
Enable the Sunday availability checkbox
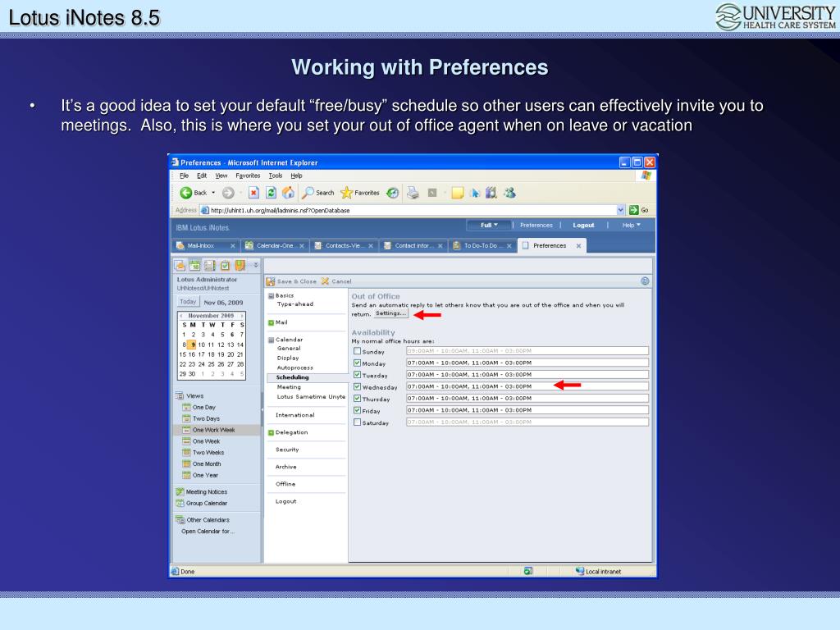(358, 351)
